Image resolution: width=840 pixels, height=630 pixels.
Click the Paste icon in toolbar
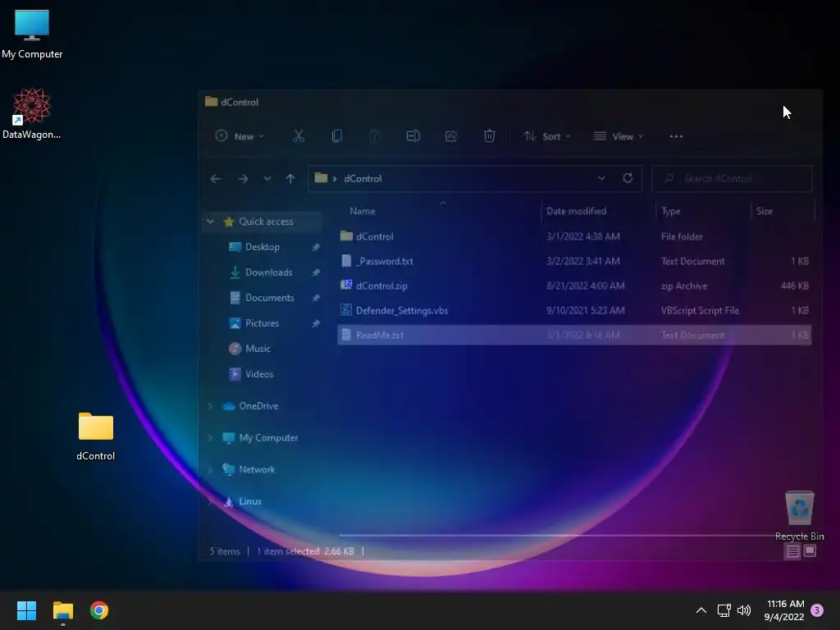tap(375, 136)
